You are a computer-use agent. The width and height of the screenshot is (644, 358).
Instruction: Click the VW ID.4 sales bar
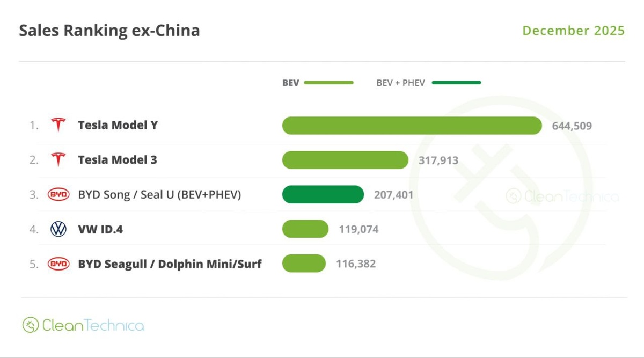[305, 229]
